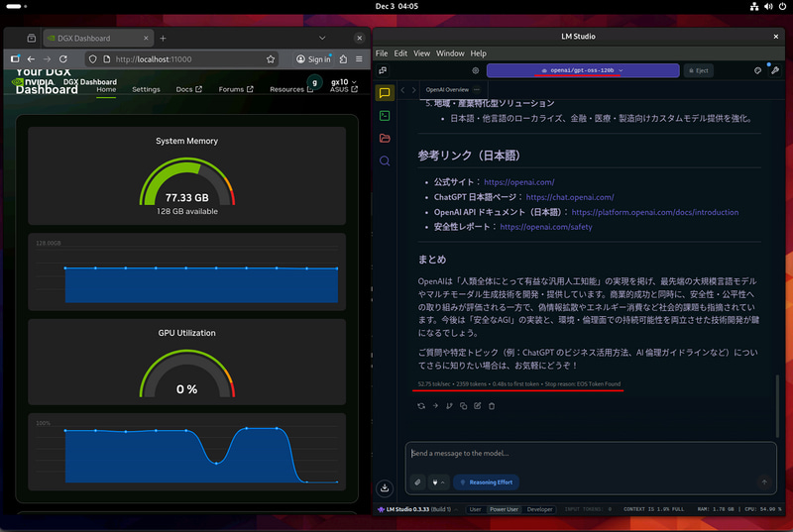This screenshot has height=532, width=793.
Task: Switch LM Studio mode to Developer
Action: click(x=539, y=509)
